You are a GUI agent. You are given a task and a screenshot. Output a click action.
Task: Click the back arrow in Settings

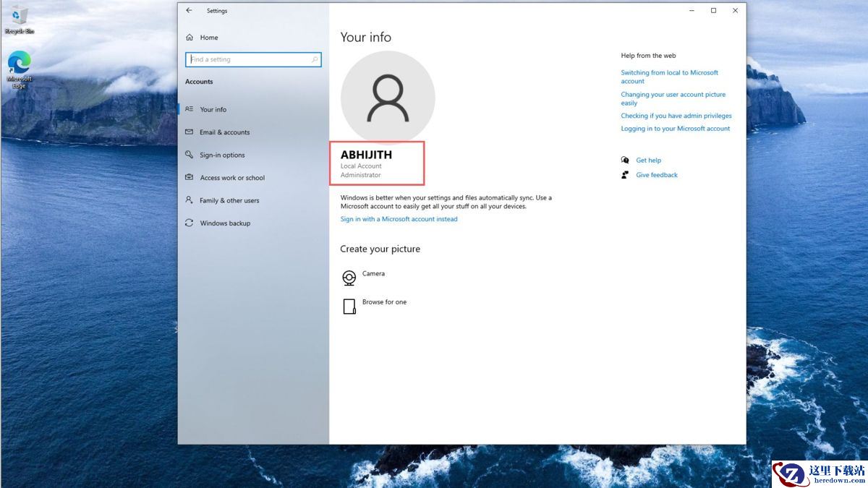189,11
